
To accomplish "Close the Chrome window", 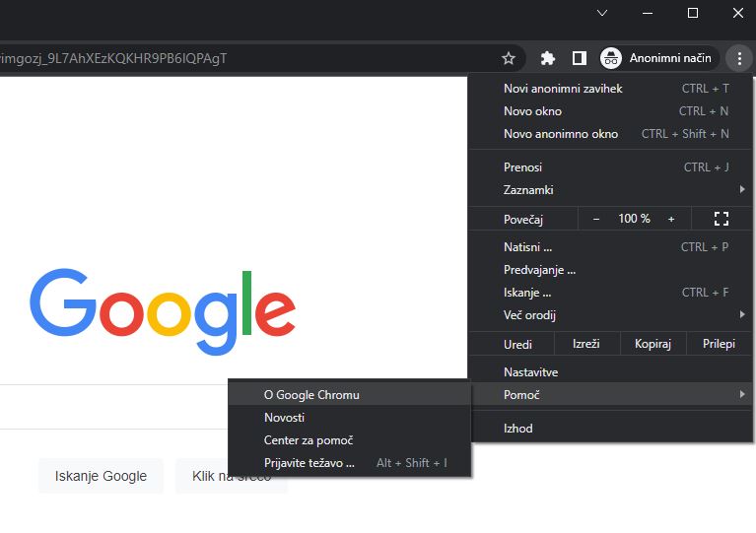I will coord(737,13).
